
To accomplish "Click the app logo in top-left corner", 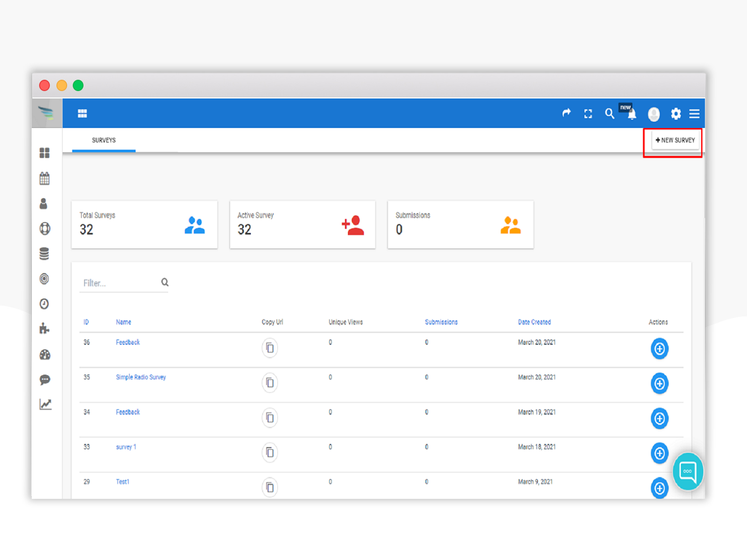I will 46,113.
